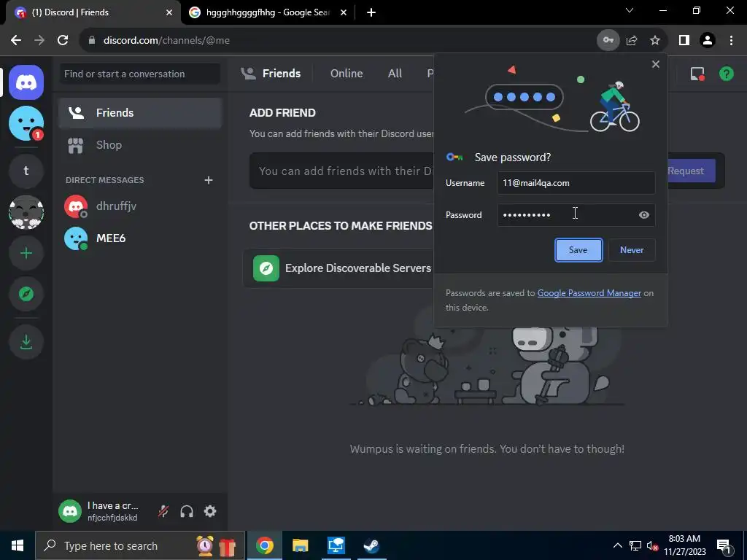Screen dimensions: 747x560
Task: Click the Username field in password popup
Action: [576, 183]
